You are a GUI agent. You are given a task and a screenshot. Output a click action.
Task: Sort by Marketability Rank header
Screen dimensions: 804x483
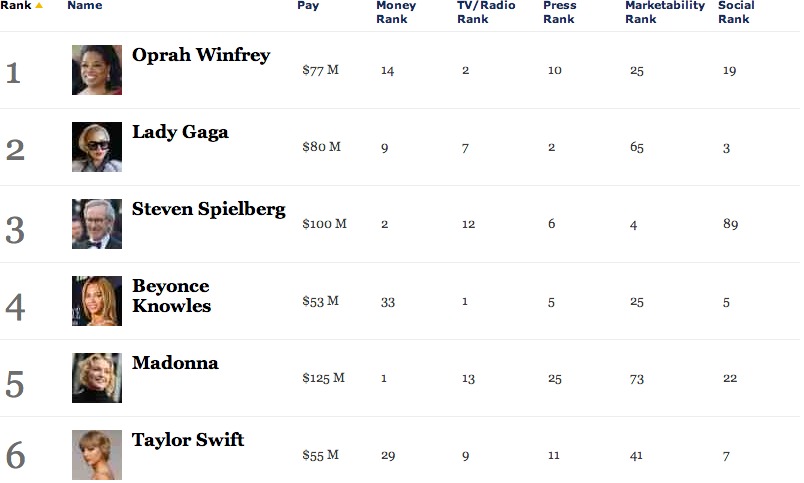[x=664, y=12]
